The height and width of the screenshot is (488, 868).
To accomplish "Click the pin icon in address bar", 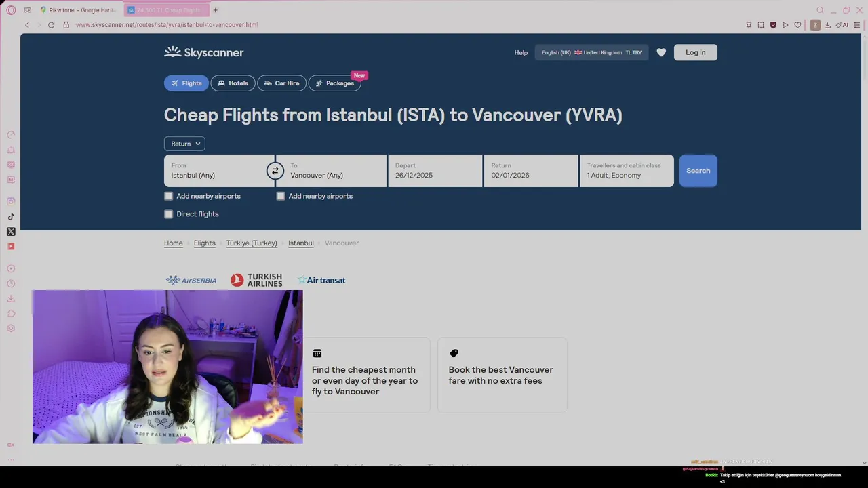I will [749, 25].
